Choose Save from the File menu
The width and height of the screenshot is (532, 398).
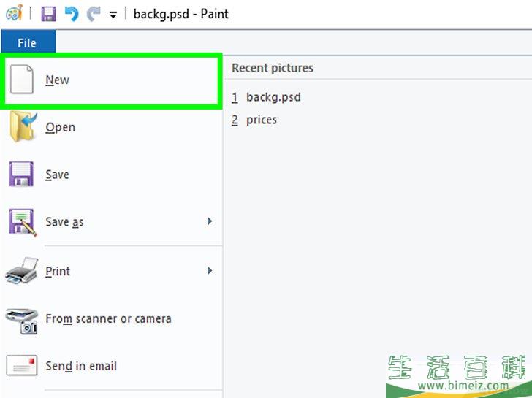(111, 175)
